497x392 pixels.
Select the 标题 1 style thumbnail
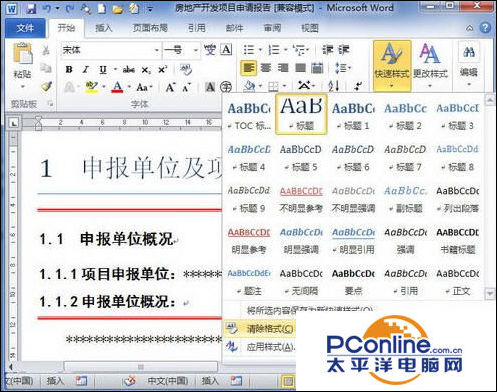pos(353,115)
